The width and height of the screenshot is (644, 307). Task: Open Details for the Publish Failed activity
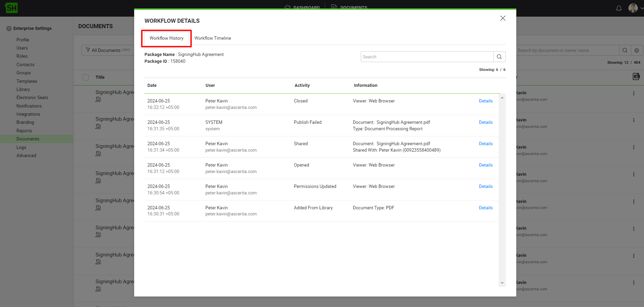(x=485, y=122)
